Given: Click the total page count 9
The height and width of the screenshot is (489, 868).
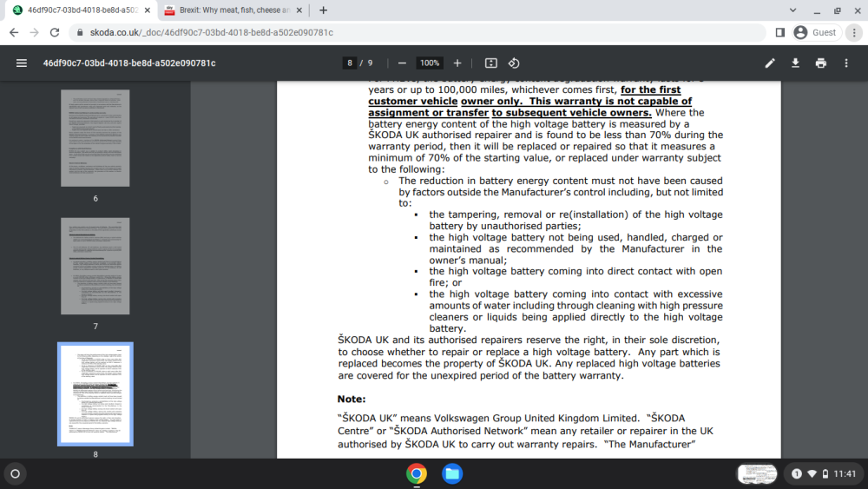Looking at the screenshot, I should coord(370,63).
